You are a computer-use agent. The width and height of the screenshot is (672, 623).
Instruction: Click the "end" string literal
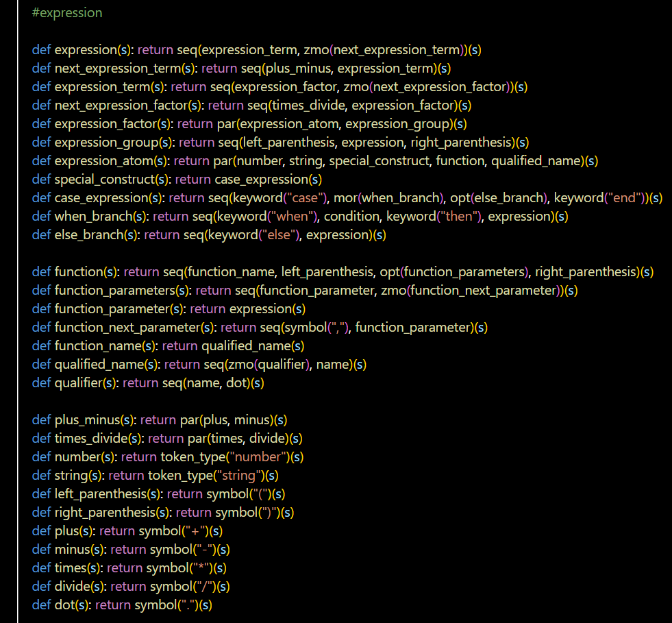pos(625,197)
